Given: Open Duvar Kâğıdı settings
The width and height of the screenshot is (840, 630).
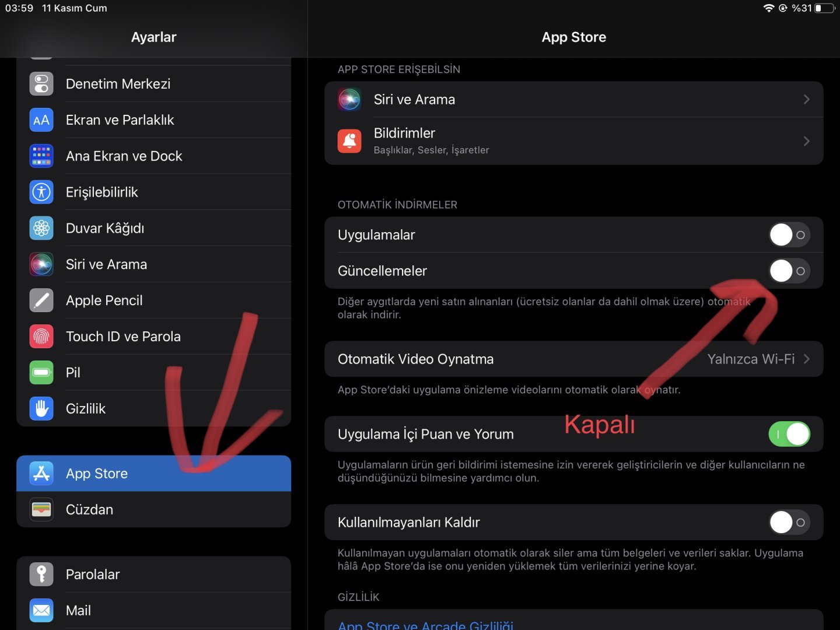Looking at the screenshot, I should (154, 228).
